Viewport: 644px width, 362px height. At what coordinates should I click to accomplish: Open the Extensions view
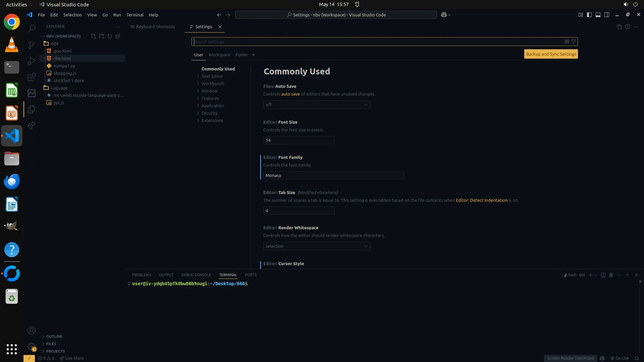click(x=32, y=77)
